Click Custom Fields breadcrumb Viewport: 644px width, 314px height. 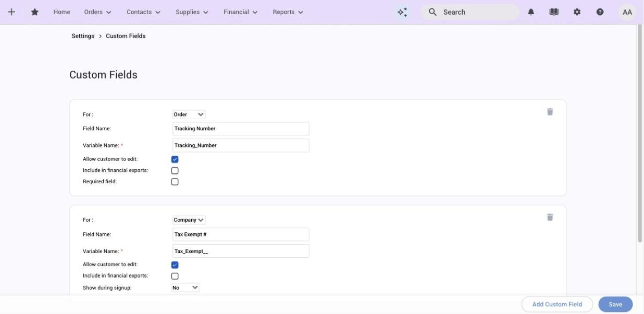(126, 36)
